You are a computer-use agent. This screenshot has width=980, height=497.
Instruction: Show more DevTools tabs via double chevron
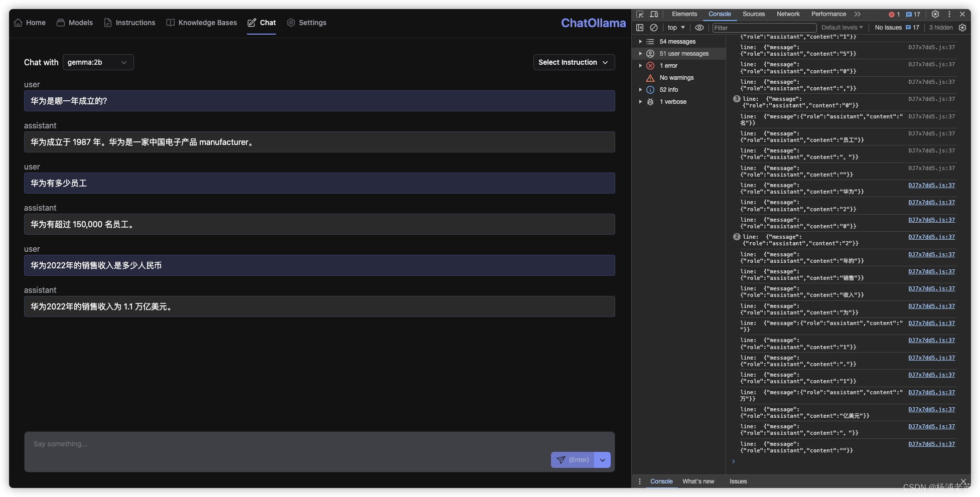858,14
